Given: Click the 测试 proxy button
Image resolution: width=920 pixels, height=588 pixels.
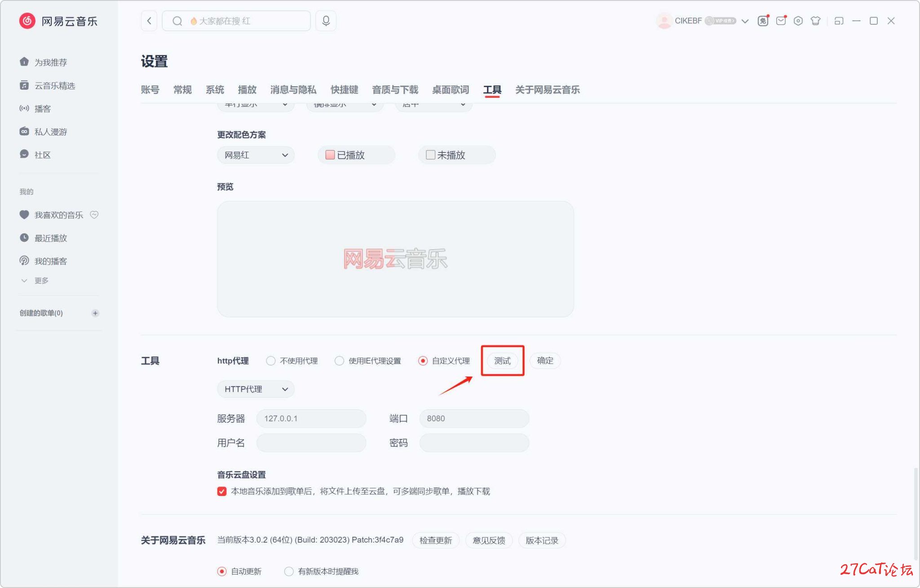Looking at the screenshot, I should 503,361.
